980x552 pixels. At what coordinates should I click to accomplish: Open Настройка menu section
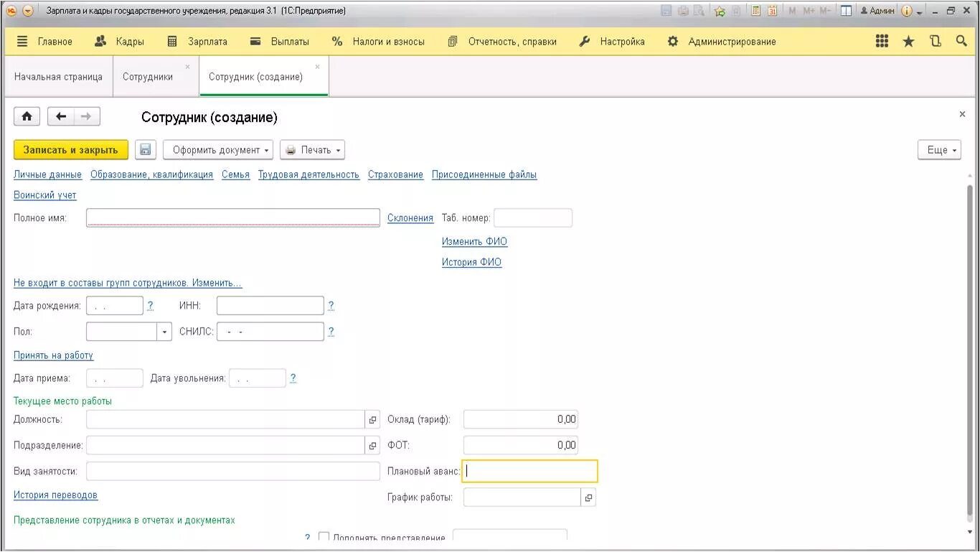(612, 42)
